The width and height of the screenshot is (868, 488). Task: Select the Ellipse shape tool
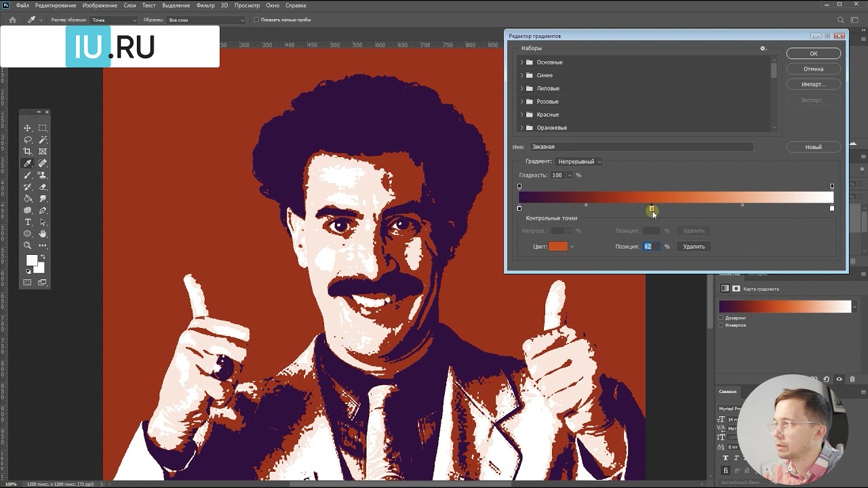click(28, 234)
